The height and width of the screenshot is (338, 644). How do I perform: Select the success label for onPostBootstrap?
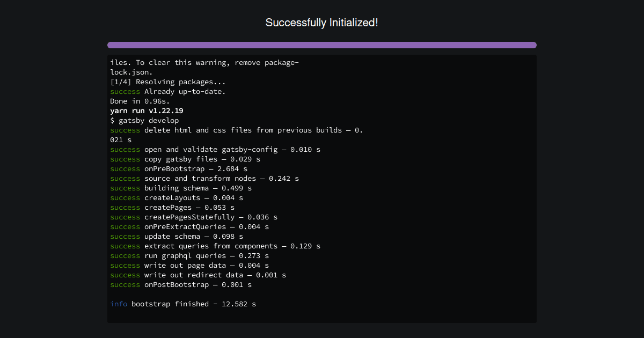(x=125, y=284)
